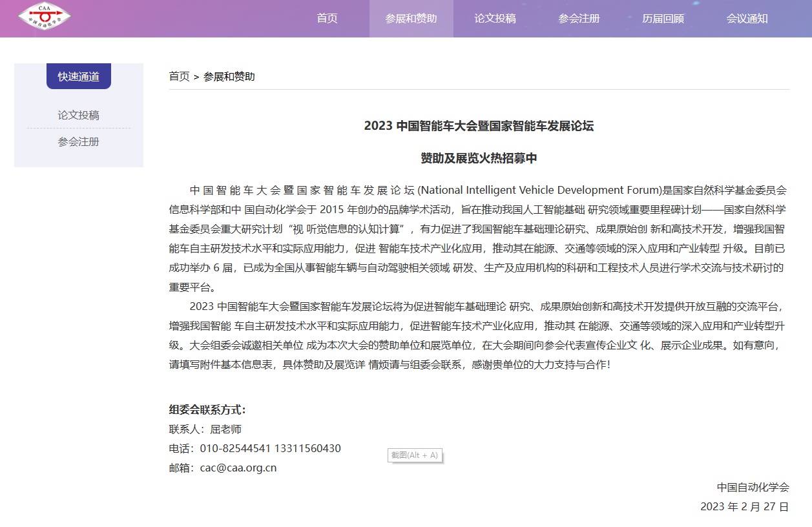Screen dimensions: 812x527
Task: Click the 赞助及展览火热招募中 subheading
Action: pyautogui.click(x=479, y=158)
